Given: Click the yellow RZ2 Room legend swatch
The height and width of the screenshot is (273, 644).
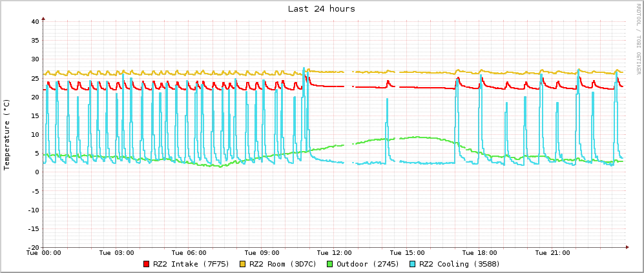Looking at the screenshot, I should tap(243, 264).
